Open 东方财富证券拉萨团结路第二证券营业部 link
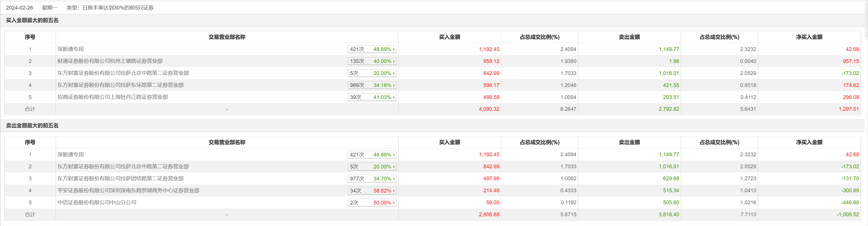 click(120, 178)
